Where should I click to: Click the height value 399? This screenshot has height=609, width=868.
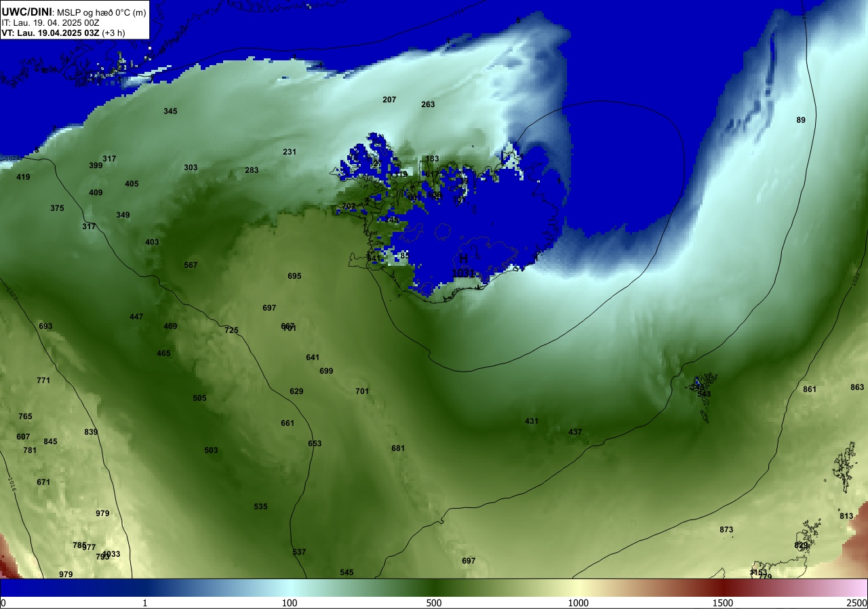[96, 165]
